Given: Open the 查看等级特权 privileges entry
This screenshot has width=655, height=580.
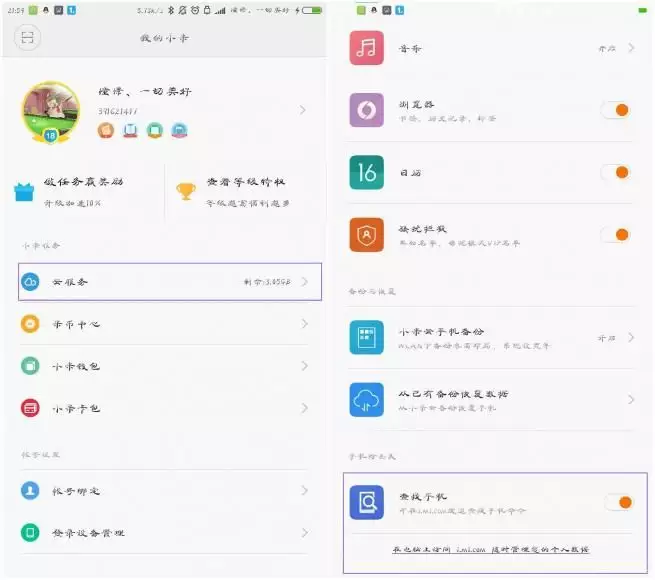Looking at the screenshot, I should click(246, 192).
